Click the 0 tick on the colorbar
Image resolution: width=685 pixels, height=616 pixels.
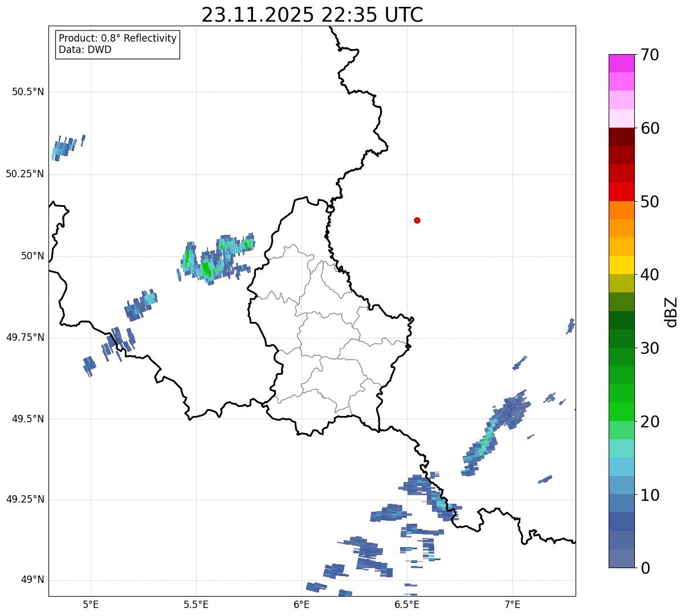pyautogui.click(x=645, y=568)
